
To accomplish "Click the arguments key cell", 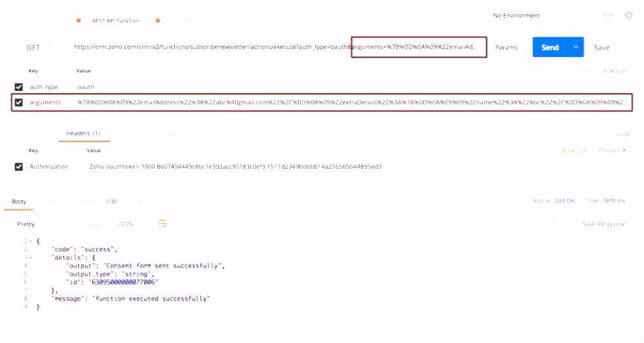I will point(45,102).
